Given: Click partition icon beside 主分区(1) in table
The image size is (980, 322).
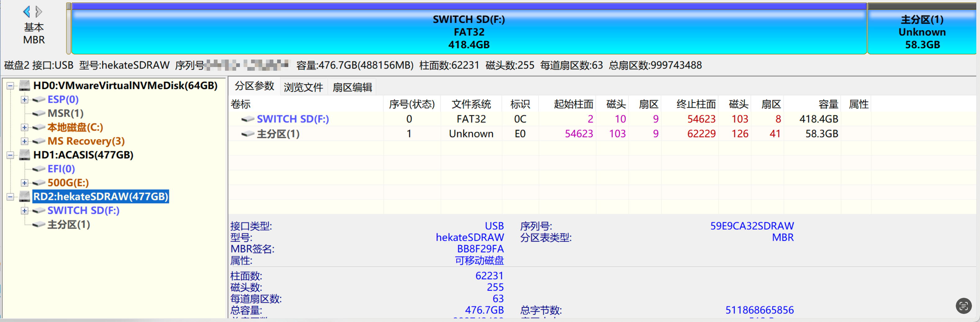Looking at the screenshot, I should click(248, 134).
